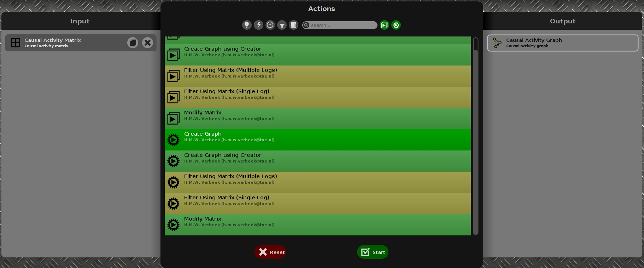Select Causal Activity Graph output item
Viewport: 644px width, 268px height.
563,43
